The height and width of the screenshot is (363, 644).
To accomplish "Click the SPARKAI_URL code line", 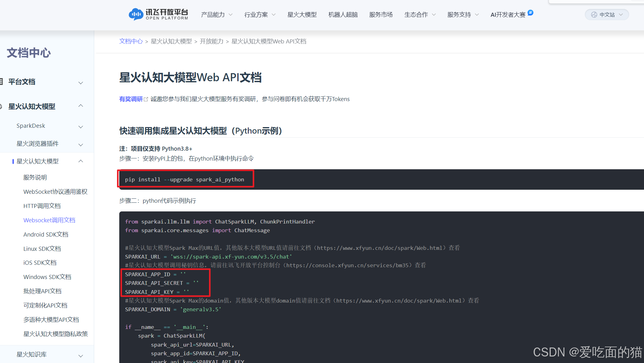I will [x=208, y=257].
